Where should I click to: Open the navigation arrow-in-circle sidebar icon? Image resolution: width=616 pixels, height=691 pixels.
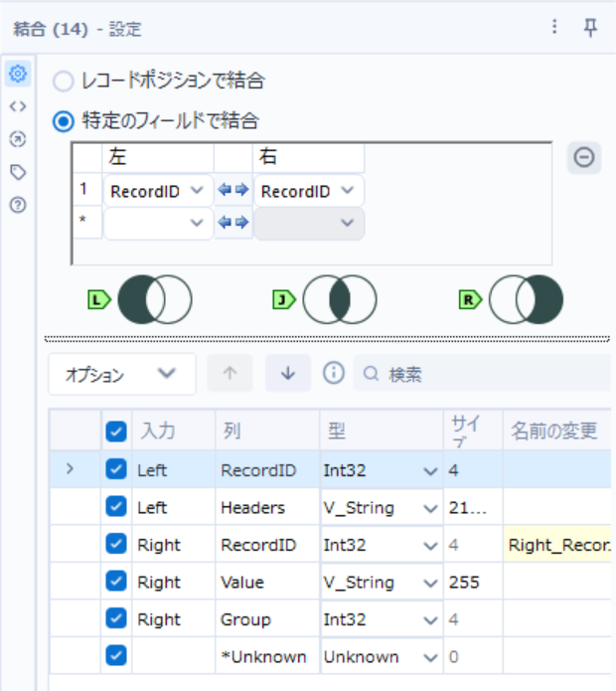(x=18, y=139)
